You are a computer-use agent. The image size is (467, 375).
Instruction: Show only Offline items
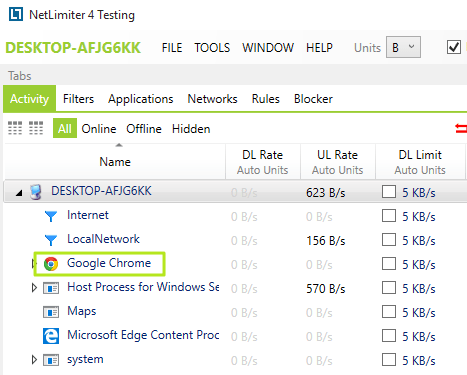coord(144,129)
